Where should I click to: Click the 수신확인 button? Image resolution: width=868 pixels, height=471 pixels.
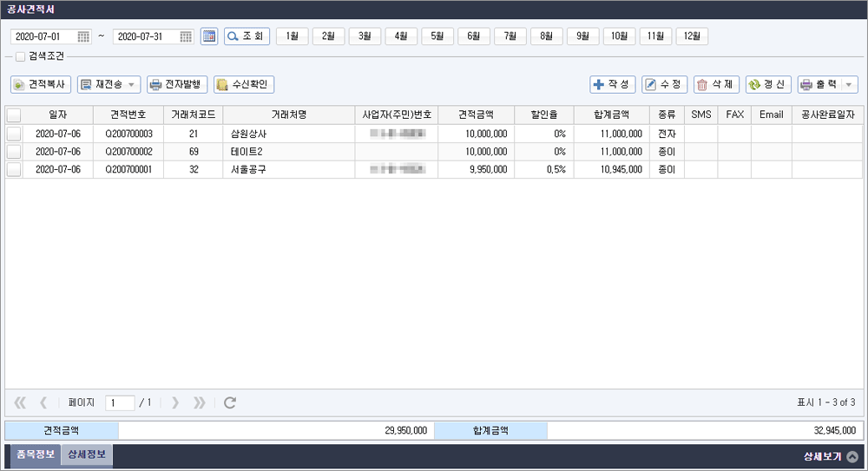click(x=244, y=85)
